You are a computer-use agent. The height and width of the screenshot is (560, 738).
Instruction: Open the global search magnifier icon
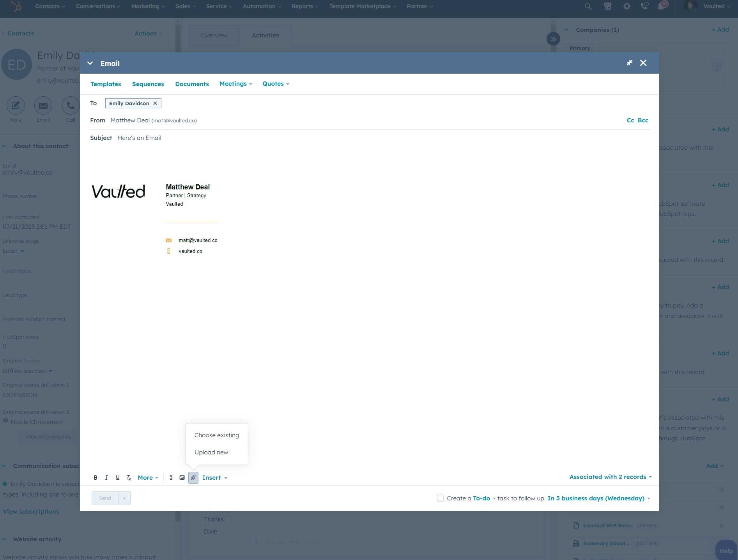pos(588,6)
